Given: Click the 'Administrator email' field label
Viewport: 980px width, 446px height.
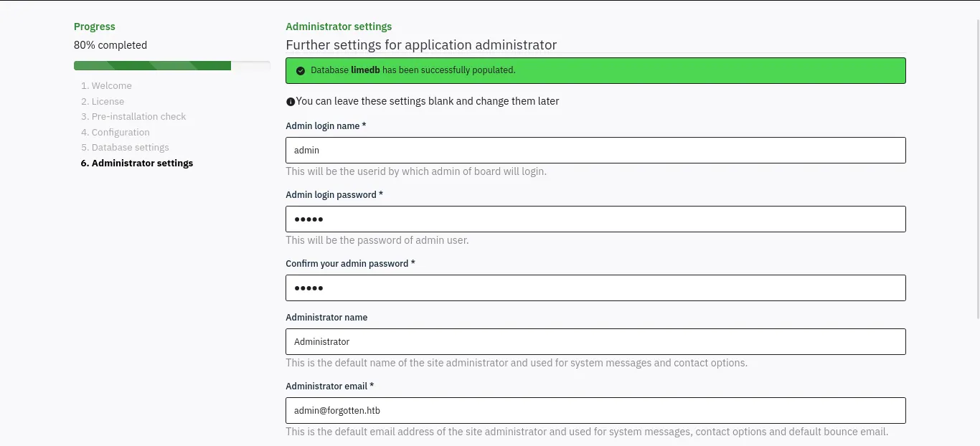Looking at the screenshot, I should point(330,386).
